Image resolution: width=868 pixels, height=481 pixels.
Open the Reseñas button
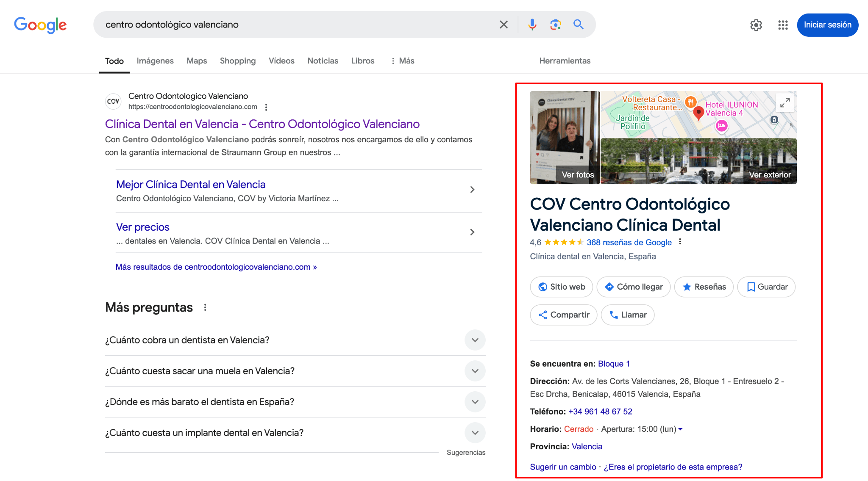704,287
